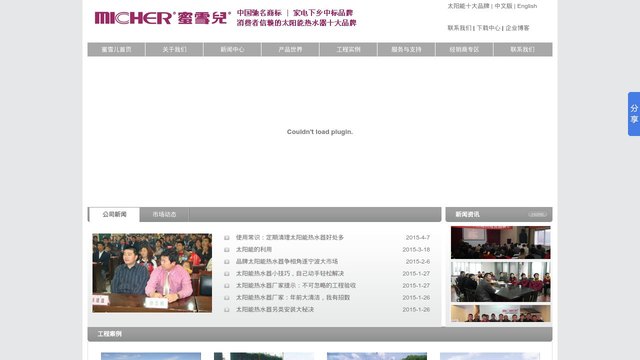
Task: Open the 下载中心 header link
Action: [488, 28]
